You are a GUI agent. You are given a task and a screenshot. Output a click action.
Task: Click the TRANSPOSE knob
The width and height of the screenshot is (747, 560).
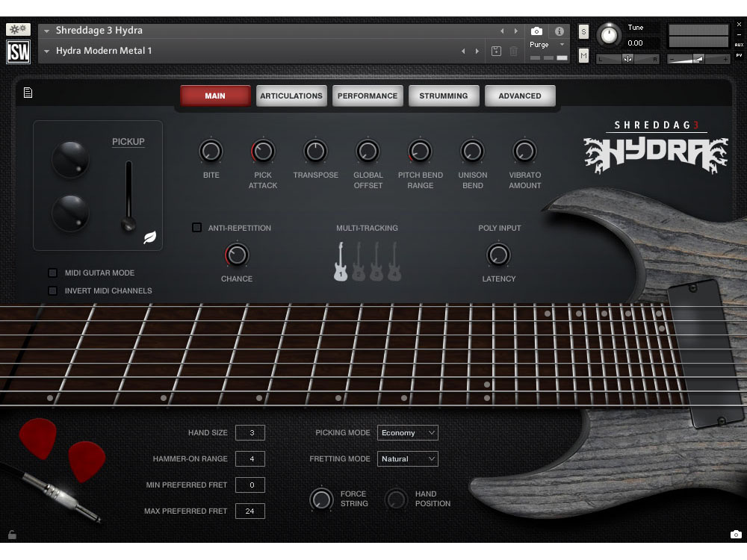(x=315, y=152)
